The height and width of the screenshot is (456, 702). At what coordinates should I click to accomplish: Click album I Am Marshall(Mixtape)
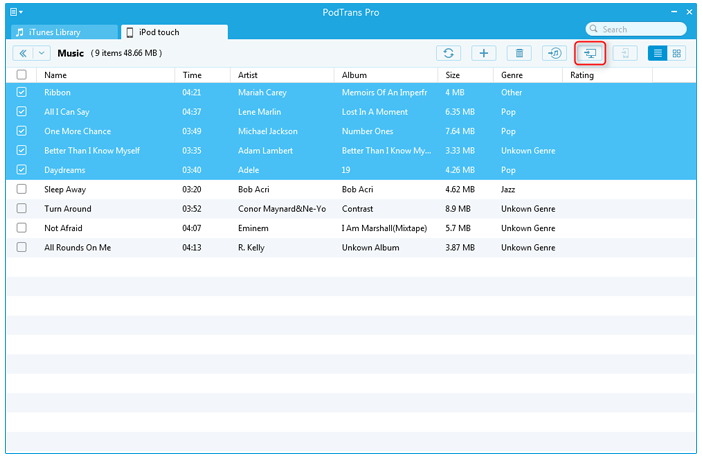click(x=385, y=228)
